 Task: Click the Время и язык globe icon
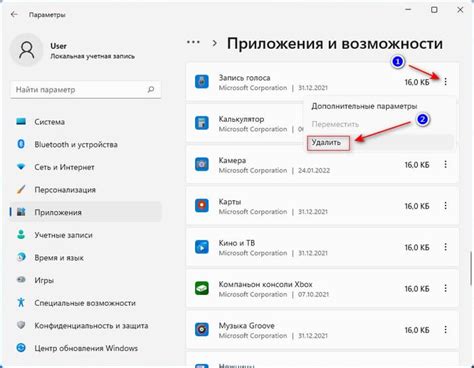click(21, 257)
